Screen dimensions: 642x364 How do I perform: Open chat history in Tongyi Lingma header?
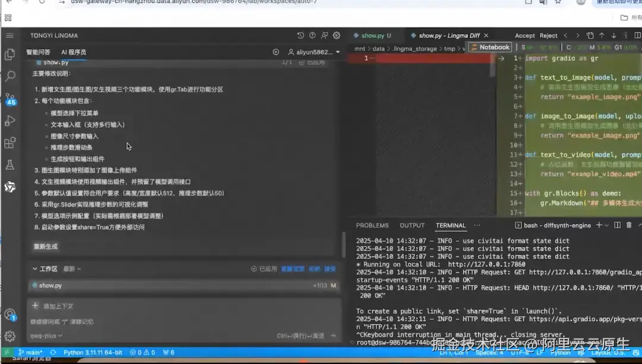click(x=301, y=36)
